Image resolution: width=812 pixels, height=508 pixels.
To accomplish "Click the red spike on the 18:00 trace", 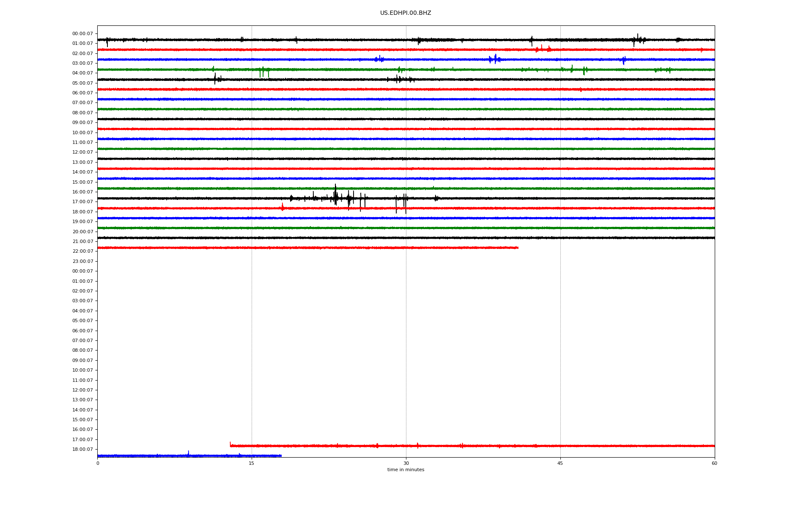I will coord(282,207).
